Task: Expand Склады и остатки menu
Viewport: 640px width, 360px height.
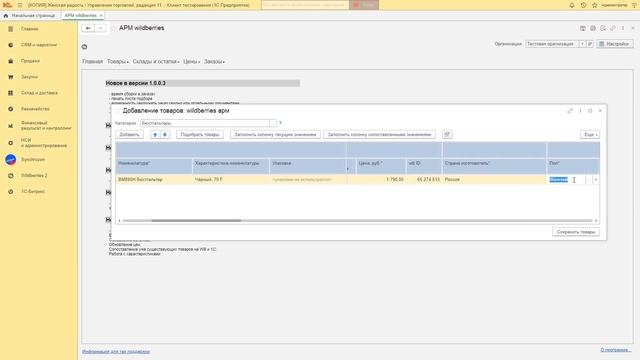Action: point(156,62)
